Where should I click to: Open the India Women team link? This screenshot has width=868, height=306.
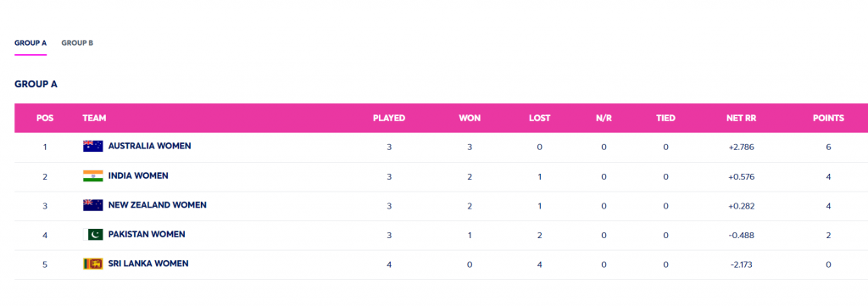coord(138,176)
